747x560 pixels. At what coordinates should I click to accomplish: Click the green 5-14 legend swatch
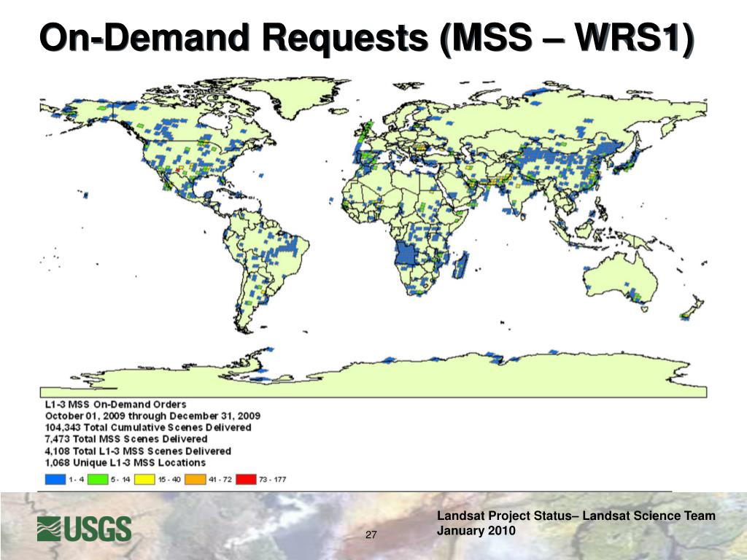[98, 479]
